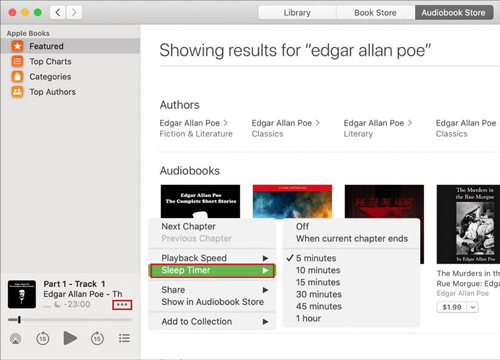Image resolution: width=500 pixels, height=360 pixels.
Task: Select Categories in the sidebar
Action: click(70, 77)
